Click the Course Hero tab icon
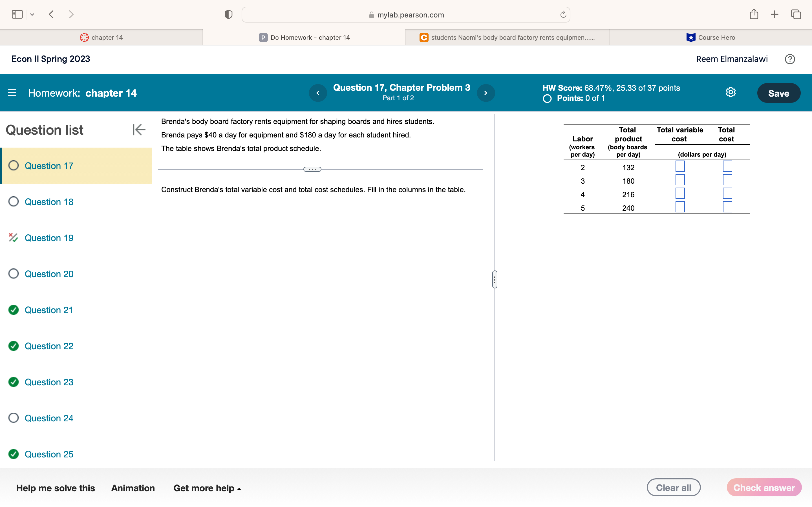This screenshot has width=812, height=507. [x=692, y=37]
